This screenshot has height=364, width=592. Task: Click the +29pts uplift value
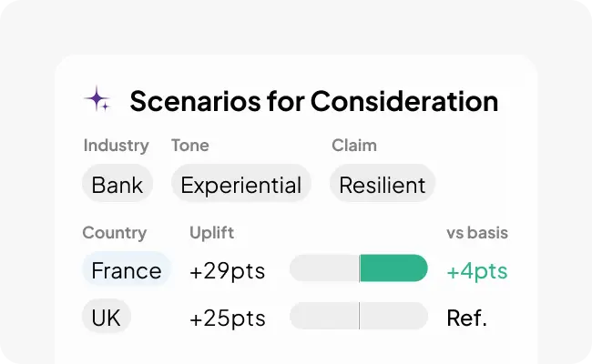point(228,271)
